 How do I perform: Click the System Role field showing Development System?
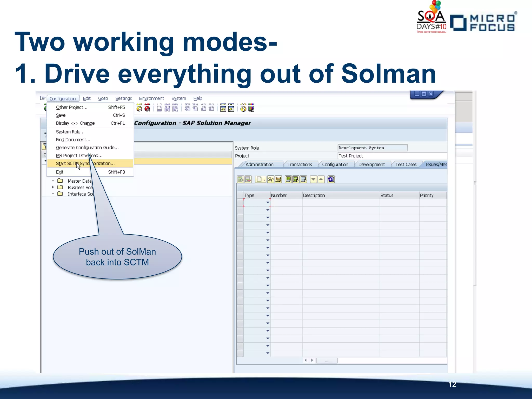click(x=373, y=148)
